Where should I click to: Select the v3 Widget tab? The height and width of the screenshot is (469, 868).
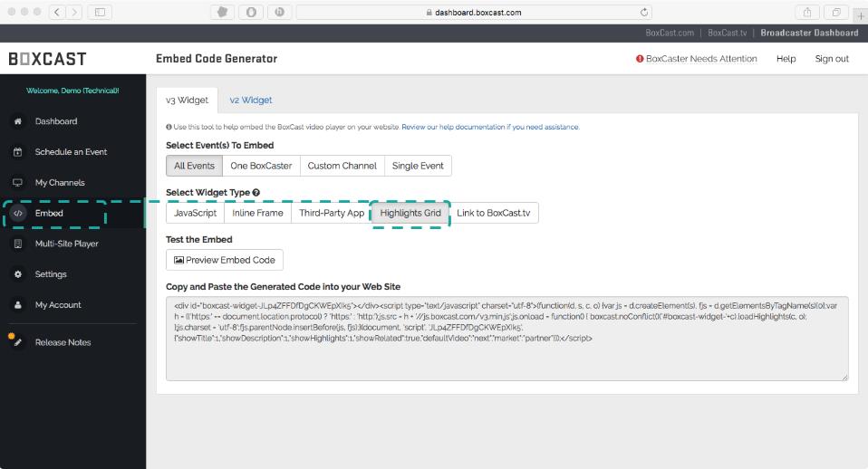[186, 100]
